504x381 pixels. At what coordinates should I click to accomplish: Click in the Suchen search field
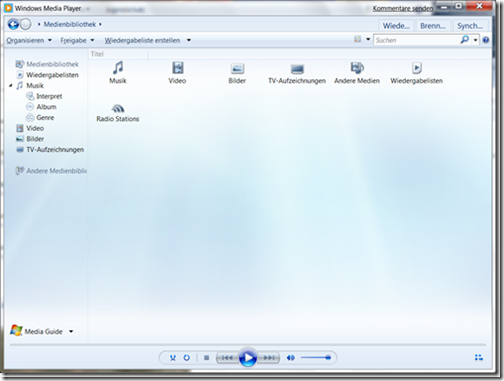click(x=417, y=40)
